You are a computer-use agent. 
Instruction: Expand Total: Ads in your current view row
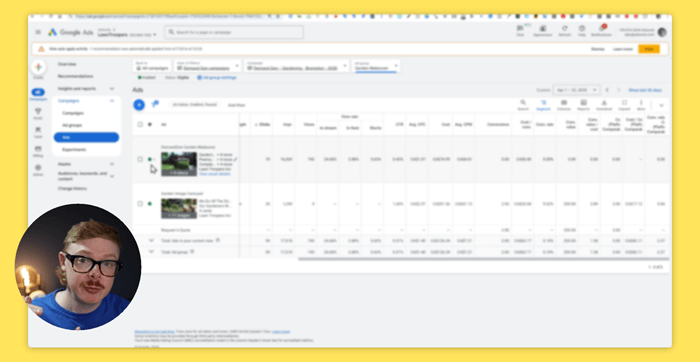[x=151, y=240]
